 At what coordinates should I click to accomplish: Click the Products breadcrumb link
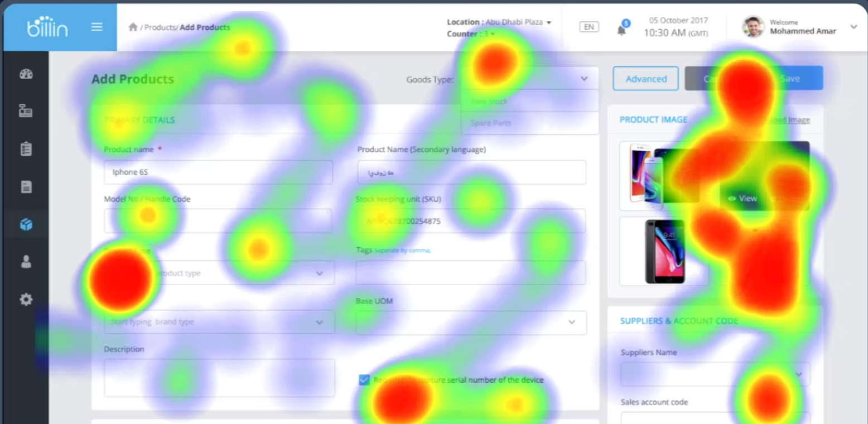pyautogui.click(x=161, y=27)
